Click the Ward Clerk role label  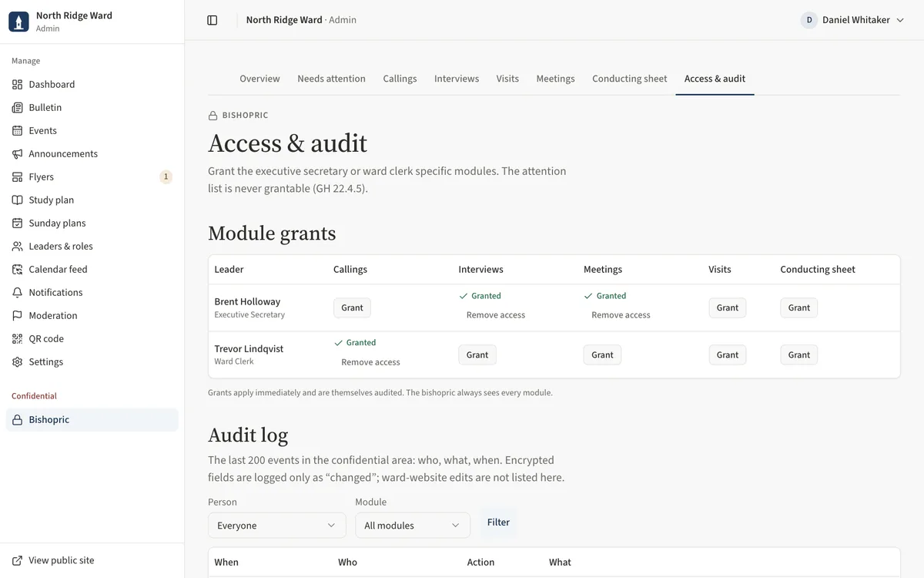[x=234, y=361]
